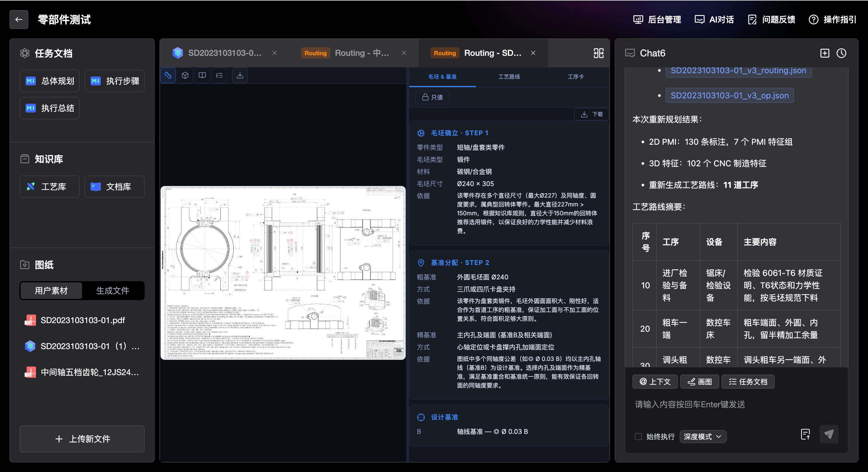Click the 画图 drawing button
Viewport: 868px width, 472px height.
click(699, 382)
